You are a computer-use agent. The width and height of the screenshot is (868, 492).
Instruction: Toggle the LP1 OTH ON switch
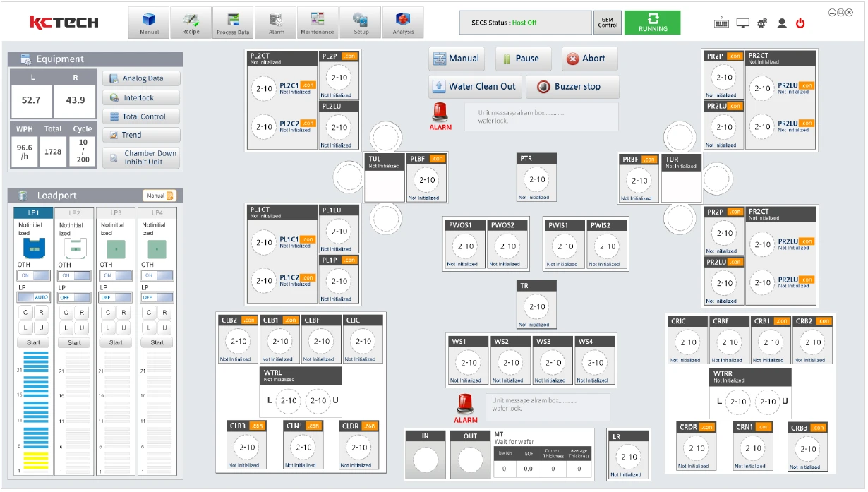(33, 275)
